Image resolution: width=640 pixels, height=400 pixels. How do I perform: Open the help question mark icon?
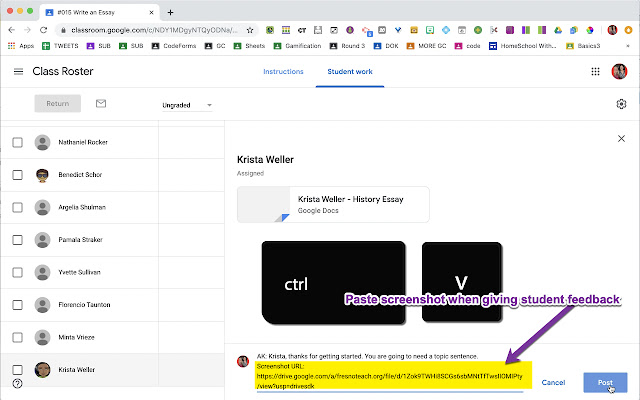(18, 383)
